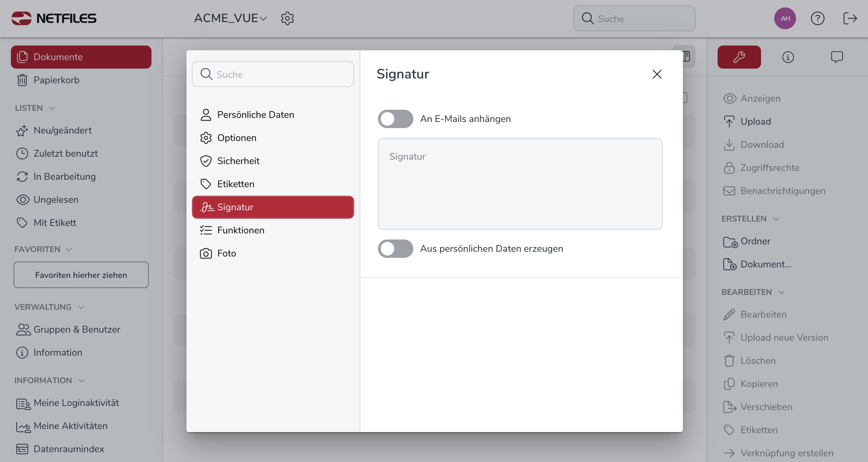Select the wrench tools tab icon

click(739, 57)
